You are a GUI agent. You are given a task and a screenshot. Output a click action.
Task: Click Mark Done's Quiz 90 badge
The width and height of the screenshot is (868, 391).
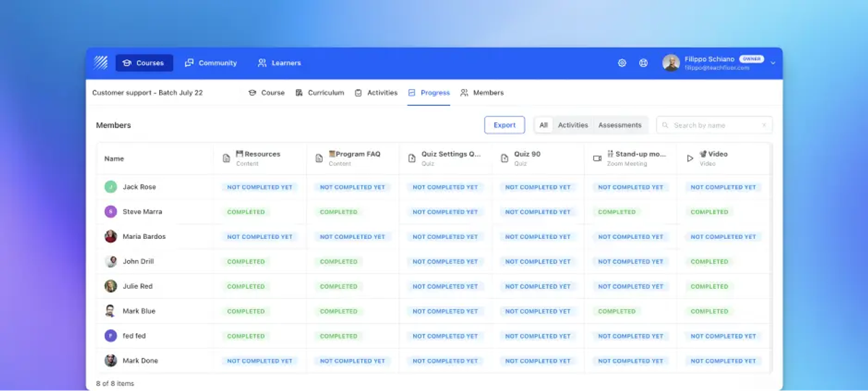pyautogui.click(x=538, y=361)
